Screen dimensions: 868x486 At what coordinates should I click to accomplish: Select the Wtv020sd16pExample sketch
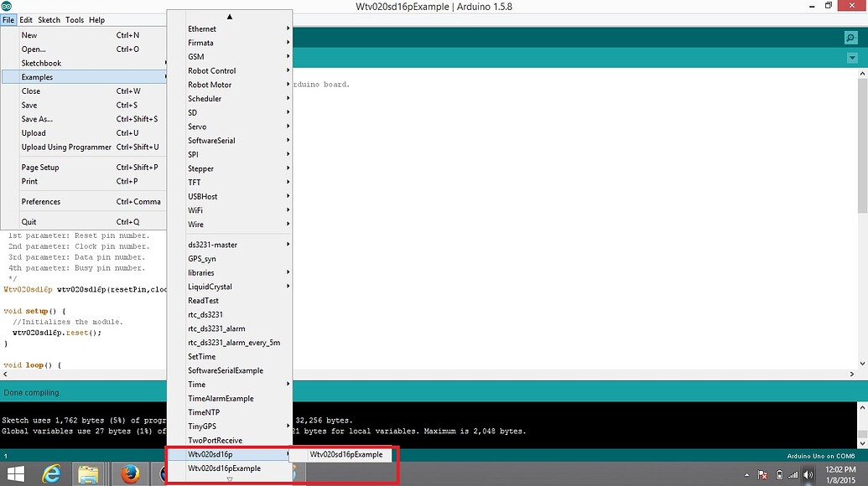345,454
